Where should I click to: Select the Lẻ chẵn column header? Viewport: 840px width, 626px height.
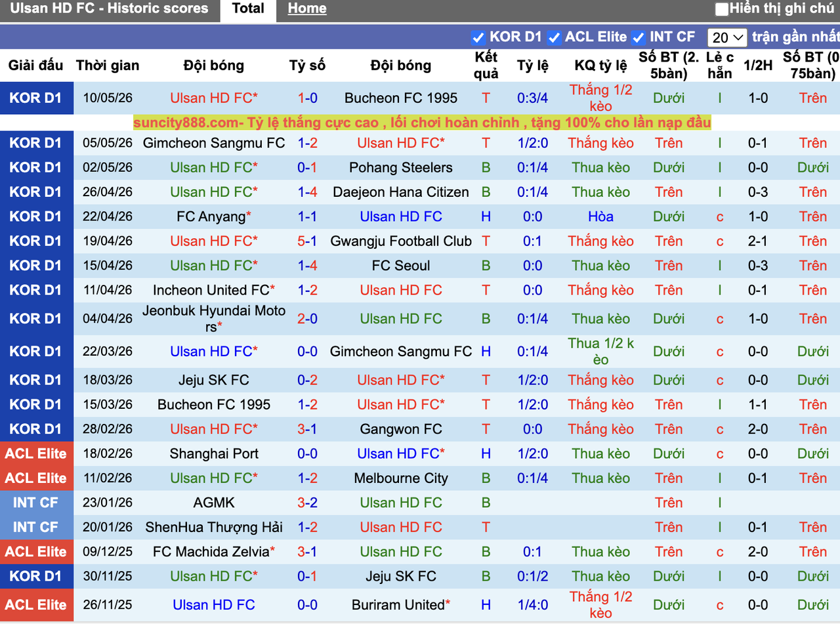point(720,66)
